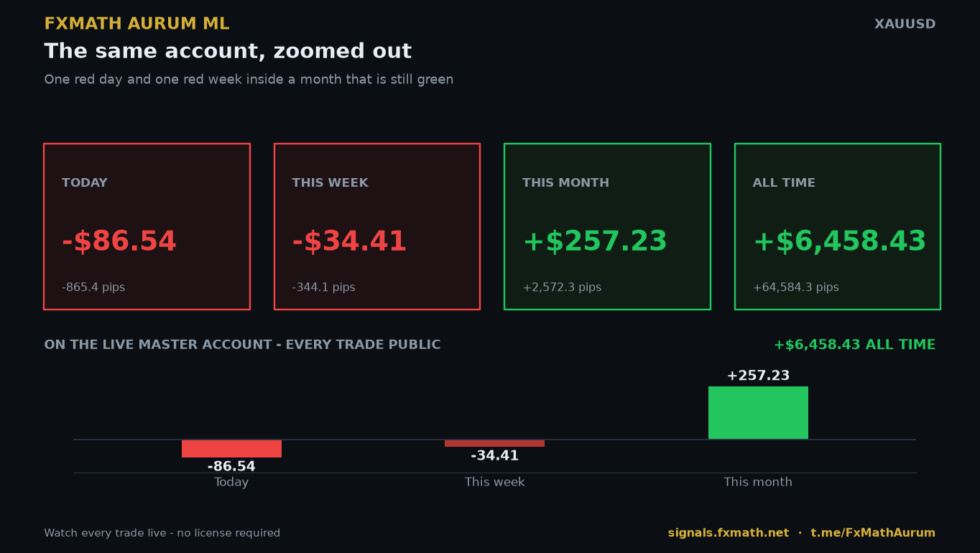Click "ON THE LIVE MASTER ACCOUNT - EVERY TRADE PUBLIC"
980x553 pixels.
click(242, 345)
